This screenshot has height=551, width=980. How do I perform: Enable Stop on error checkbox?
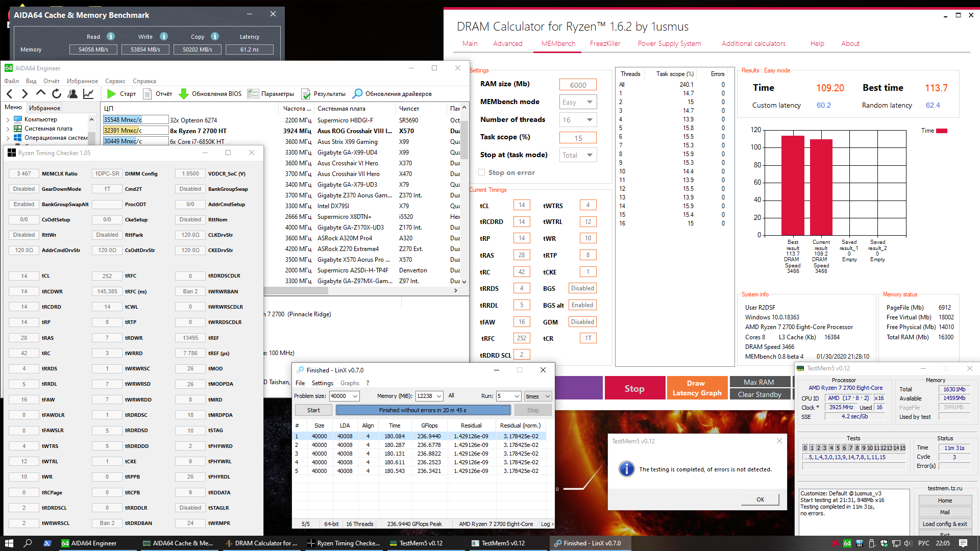(481, 172)
